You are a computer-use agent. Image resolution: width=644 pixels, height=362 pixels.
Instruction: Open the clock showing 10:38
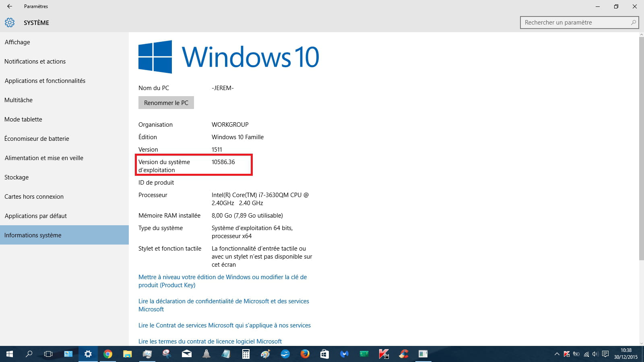coord(626,354)
